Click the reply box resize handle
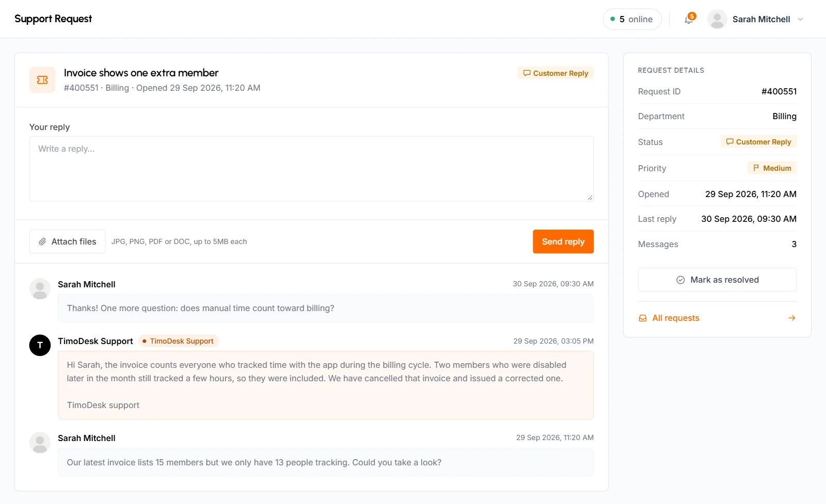The height and width of the screenshot is (504, 826). tap(590, 197)
